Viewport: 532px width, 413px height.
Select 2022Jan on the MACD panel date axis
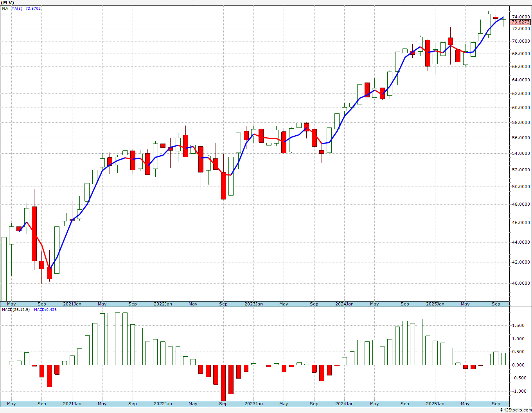163,404
